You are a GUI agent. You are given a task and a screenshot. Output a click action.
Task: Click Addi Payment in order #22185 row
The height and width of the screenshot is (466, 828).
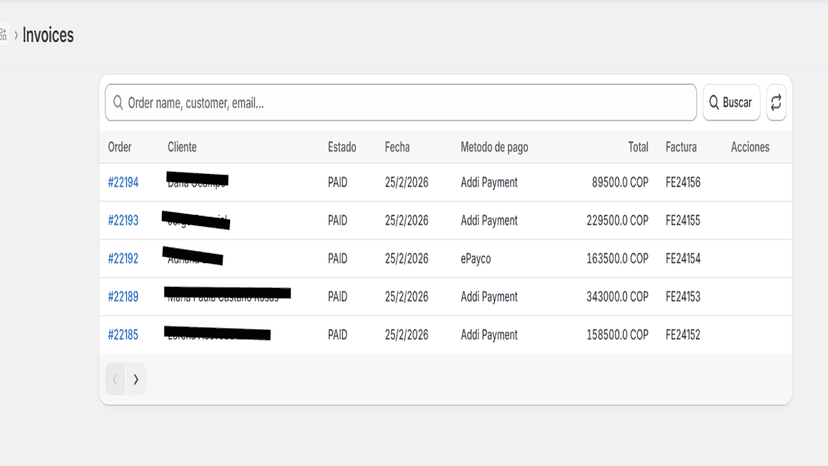pos(489,334)
